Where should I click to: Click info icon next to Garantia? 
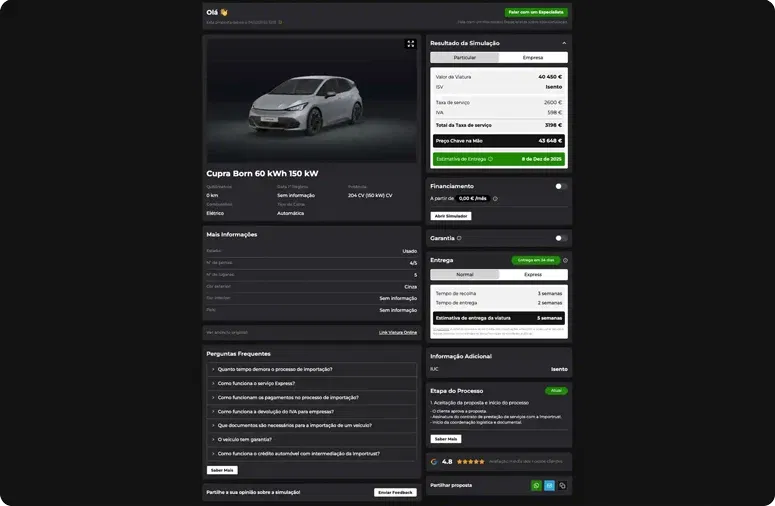coord(459,238)
